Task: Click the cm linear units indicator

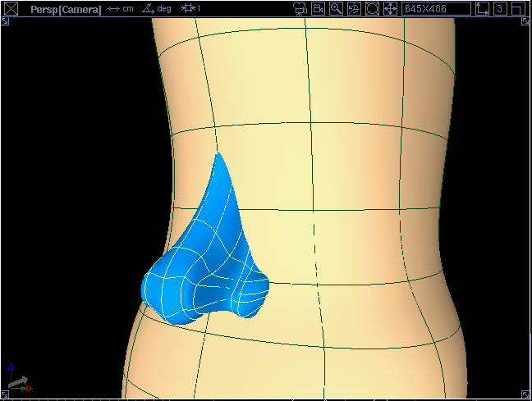Action: click(121, 9)
